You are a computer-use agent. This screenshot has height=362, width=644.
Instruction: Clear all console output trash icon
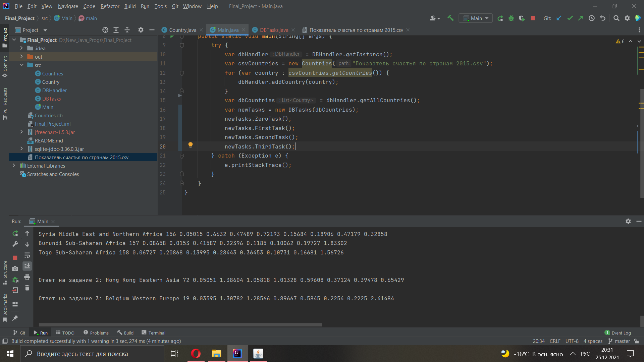pyautogui.click(x=27, y=288)
